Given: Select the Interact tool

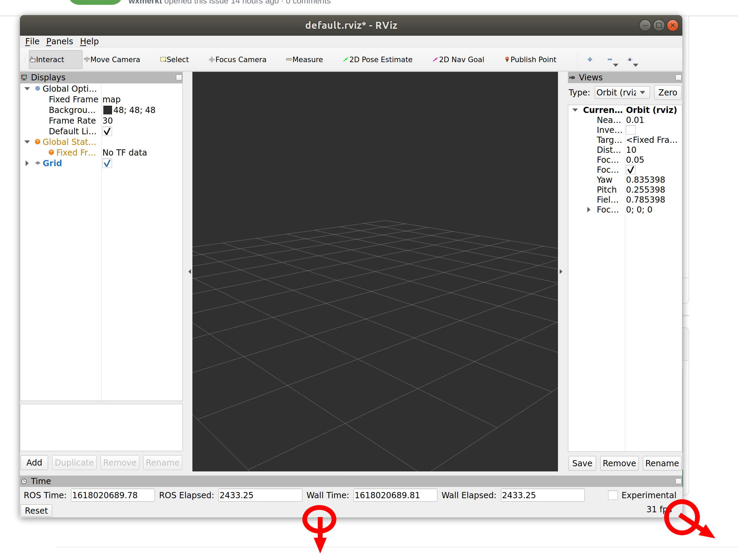Looking at the screenshot, I should 55,59.
